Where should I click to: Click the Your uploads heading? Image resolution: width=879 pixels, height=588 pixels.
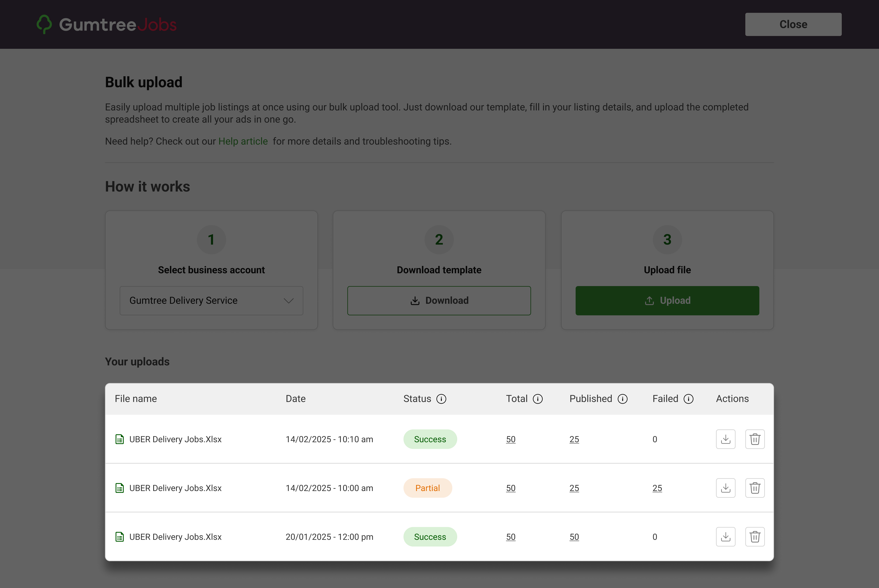[x=137, y=362]
